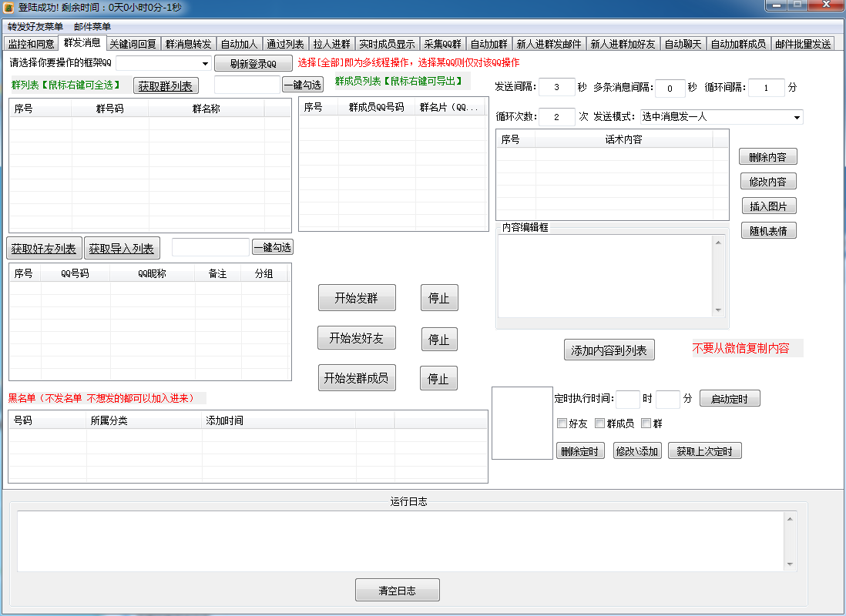846x616 pixels.
Task: Click the 群成员QQ号码 column header
Action: (377, 107)
